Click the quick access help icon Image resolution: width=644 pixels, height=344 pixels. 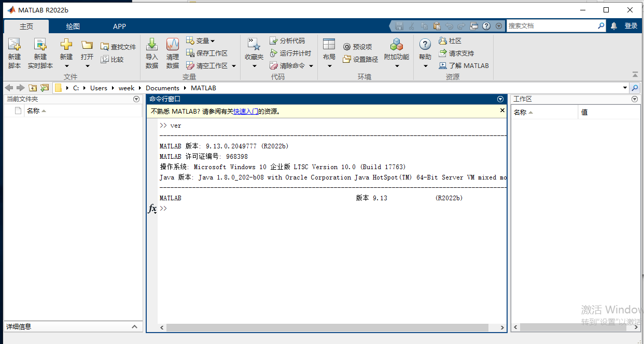click(x=486, y=26)
